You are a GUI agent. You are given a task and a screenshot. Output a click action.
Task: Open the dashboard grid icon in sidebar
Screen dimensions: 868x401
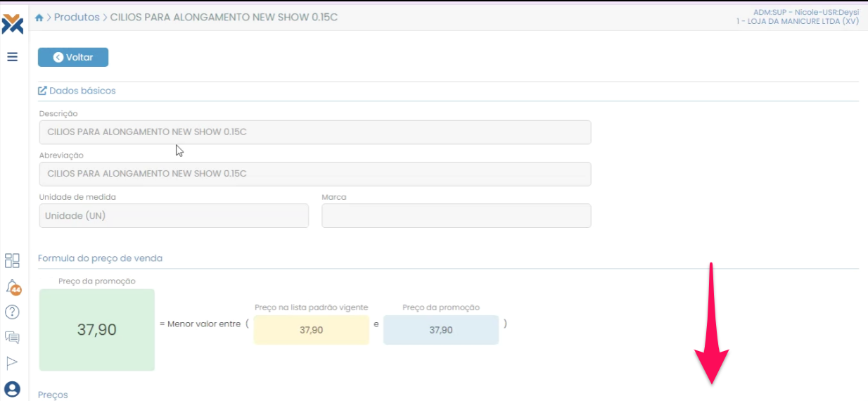[12, 261]
